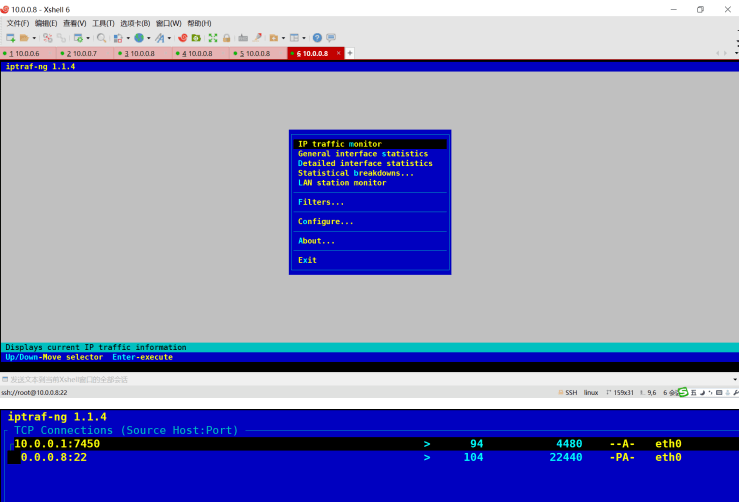Select LAN station monitor entry
Image resolution: width=739 pixels, height=502 pixels.
(370, 182)
